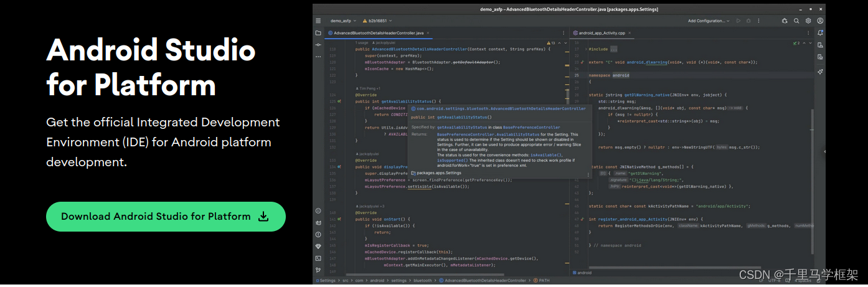Click the 1 usage inlay hint
Screen dimensions: 868x287
tap(362, 43)
